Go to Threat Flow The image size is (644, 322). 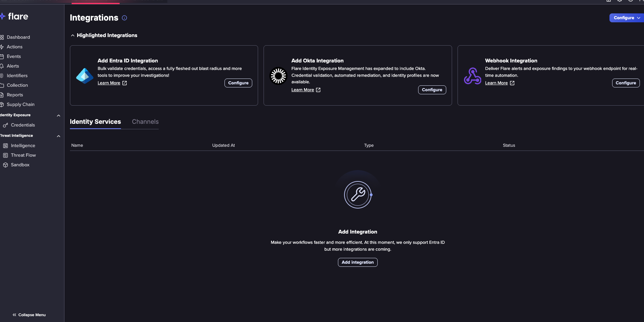[23, 155]
